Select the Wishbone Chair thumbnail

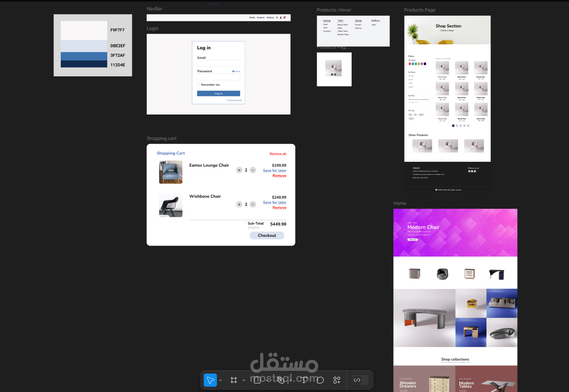(x=171, y=205)
